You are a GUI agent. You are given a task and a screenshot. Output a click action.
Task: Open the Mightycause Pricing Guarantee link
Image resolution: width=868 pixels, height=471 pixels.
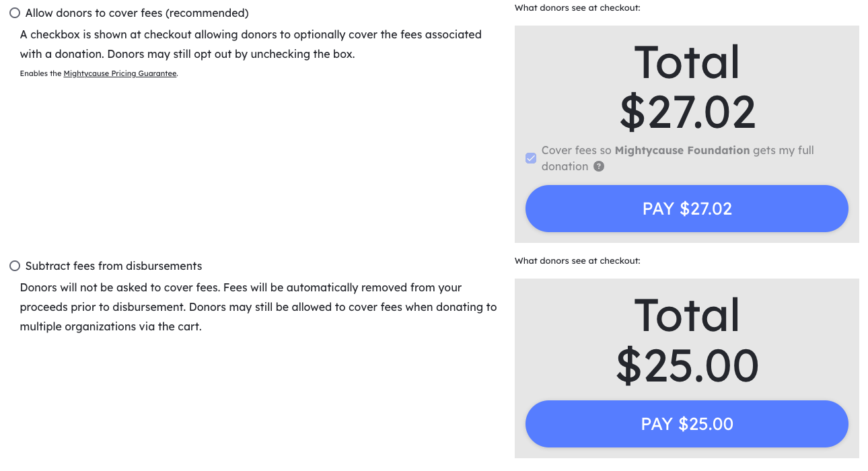[x=120, y=73]
